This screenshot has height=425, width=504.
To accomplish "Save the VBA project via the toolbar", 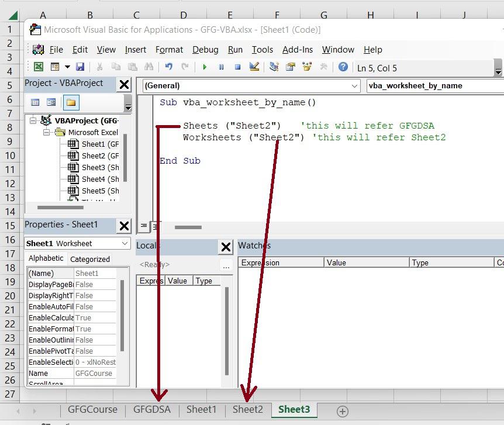I will pos(80,67).
